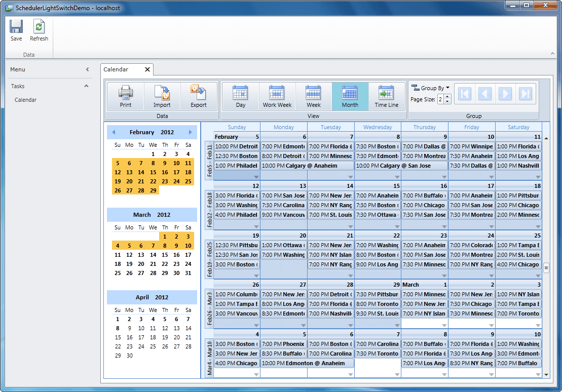Show more appointments for February 24
Image resolution: width=562 pixels, height=392 pixels.
point(492,276)
